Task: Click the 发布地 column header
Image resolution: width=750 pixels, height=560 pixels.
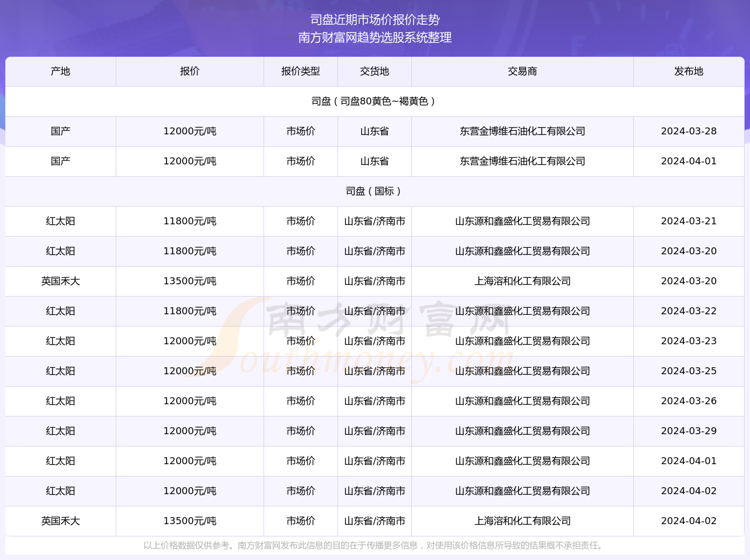Action: coord(688,71)
